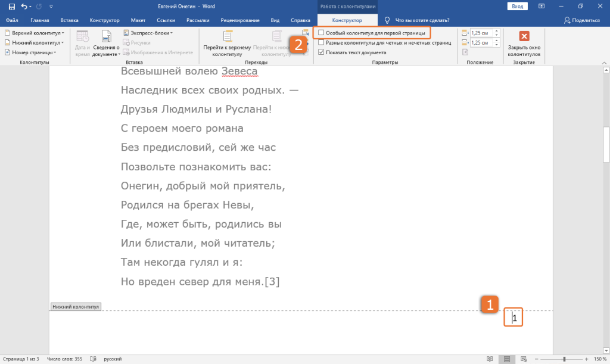Click the Число слов: 355 word count
Image resolution: width=610 pixels, height=364 pixels.
[64, 359]
